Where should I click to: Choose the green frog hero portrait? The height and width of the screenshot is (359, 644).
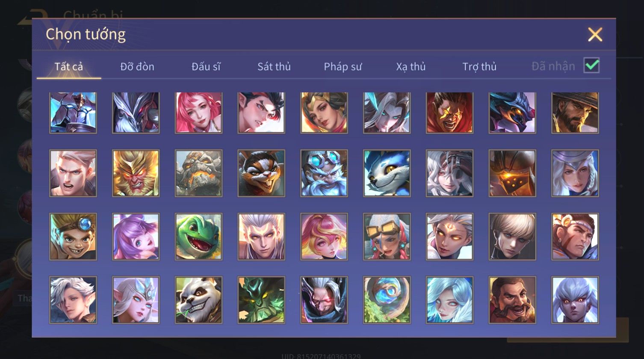(x=198, y=237)
